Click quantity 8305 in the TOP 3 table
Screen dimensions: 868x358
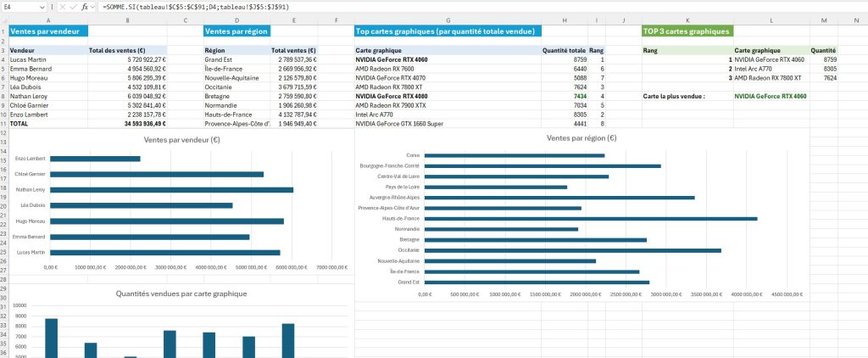(x=824, y=69)
